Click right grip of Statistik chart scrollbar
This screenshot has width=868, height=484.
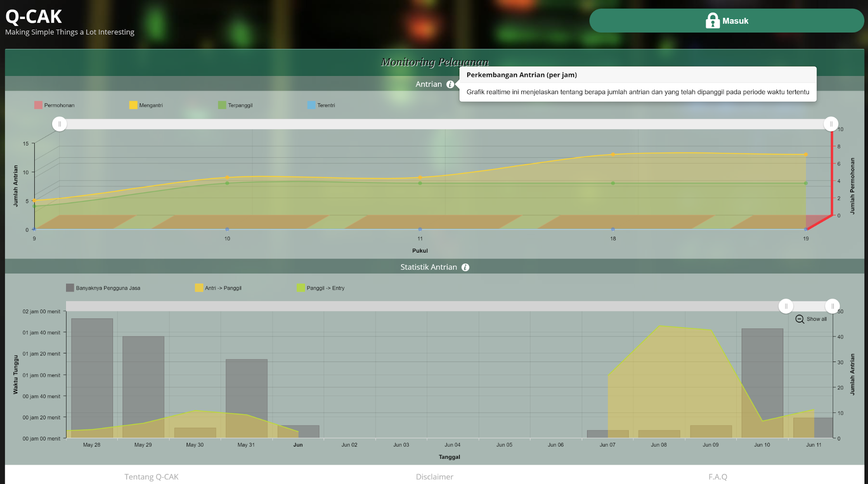832,306
